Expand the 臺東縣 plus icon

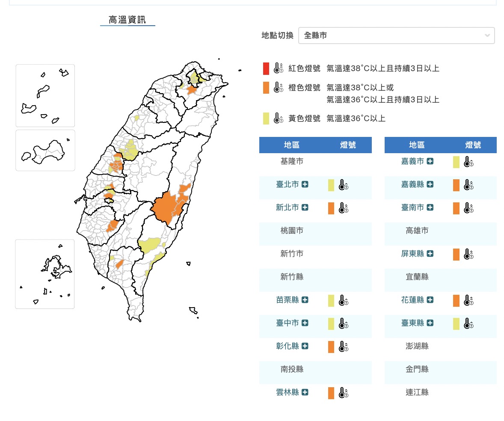point(430,323)
